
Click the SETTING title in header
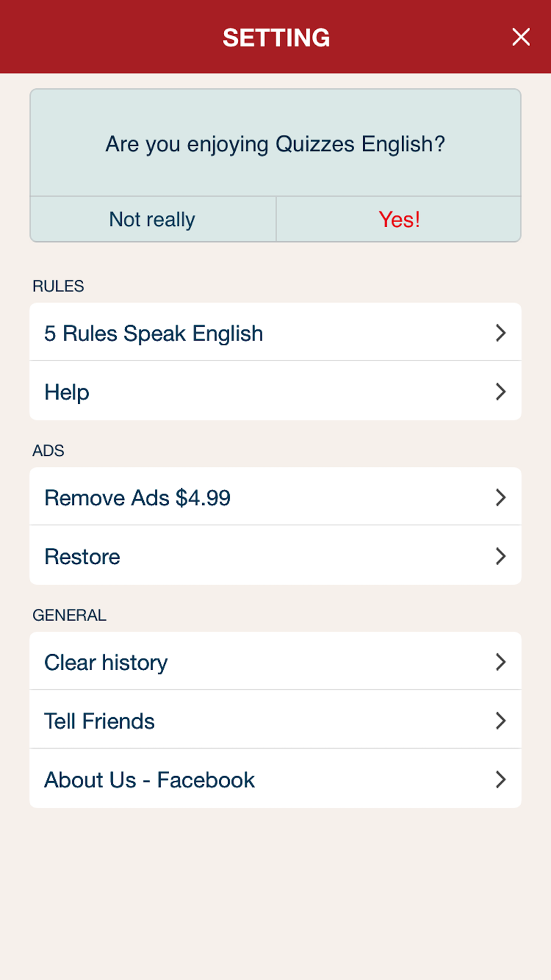[276, 37]
